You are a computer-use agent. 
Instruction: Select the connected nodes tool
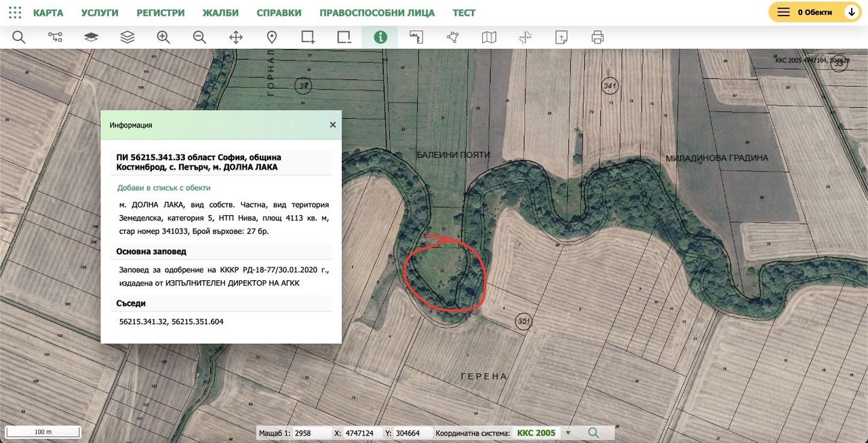[x=55, y=37]
